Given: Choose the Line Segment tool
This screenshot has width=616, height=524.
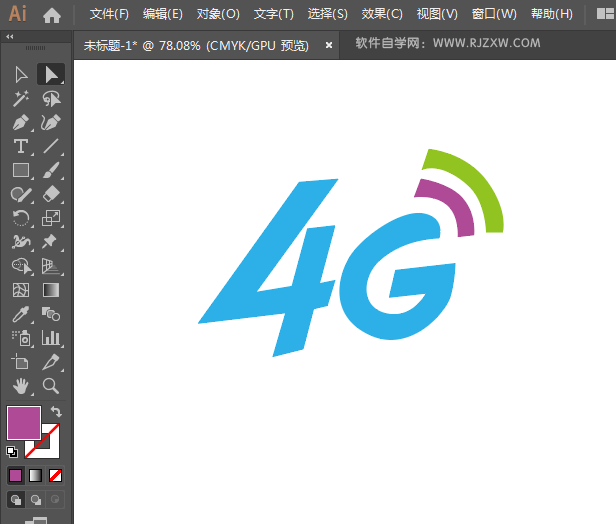Looking at the screenshot, I should coord(51,146).
